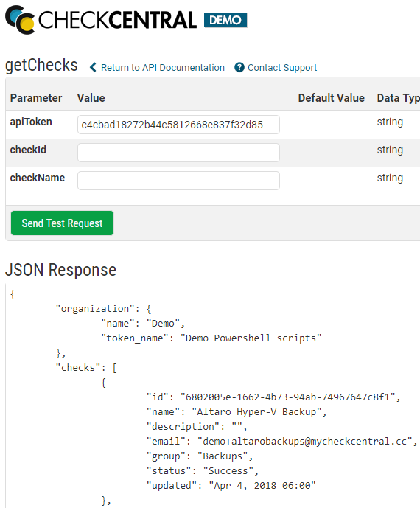Focus the apiToken value field
420x508 pixels.
(x=178, y=125)
